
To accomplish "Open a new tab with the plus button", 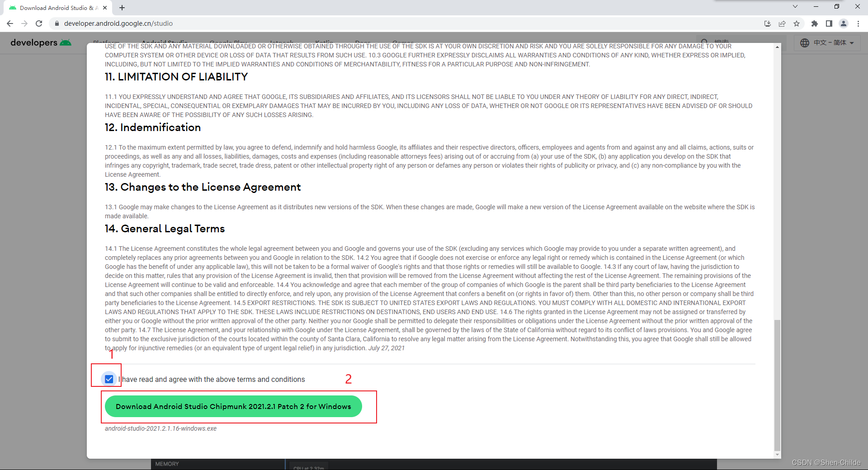I will click(x=122, y=8).
